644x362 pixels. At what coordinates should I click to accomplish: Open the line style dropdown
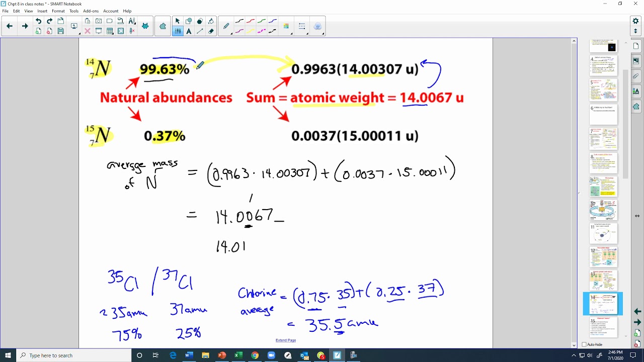pos(302,26)
